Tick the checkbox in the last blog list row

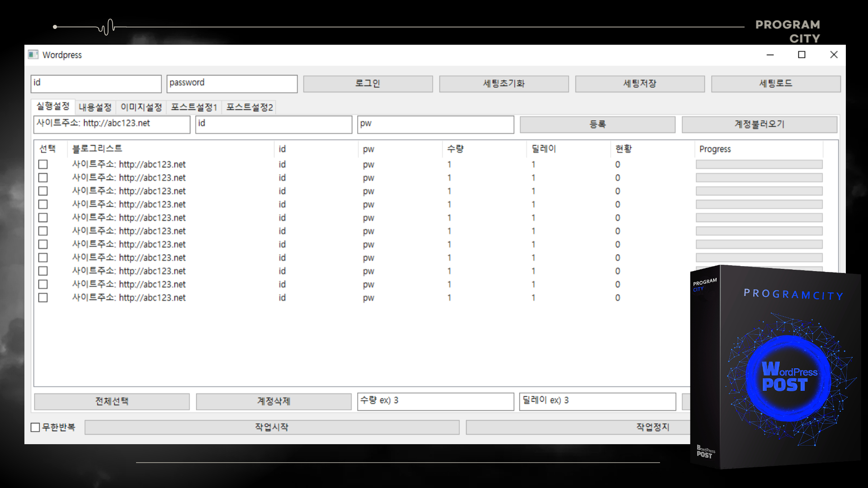[x=43, y=298]
